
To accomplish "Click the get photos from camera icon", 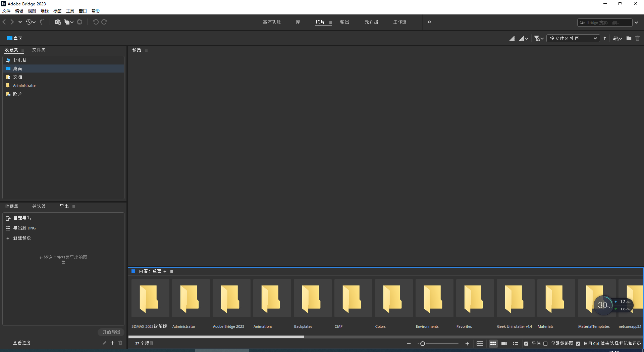I will point(58,22).
